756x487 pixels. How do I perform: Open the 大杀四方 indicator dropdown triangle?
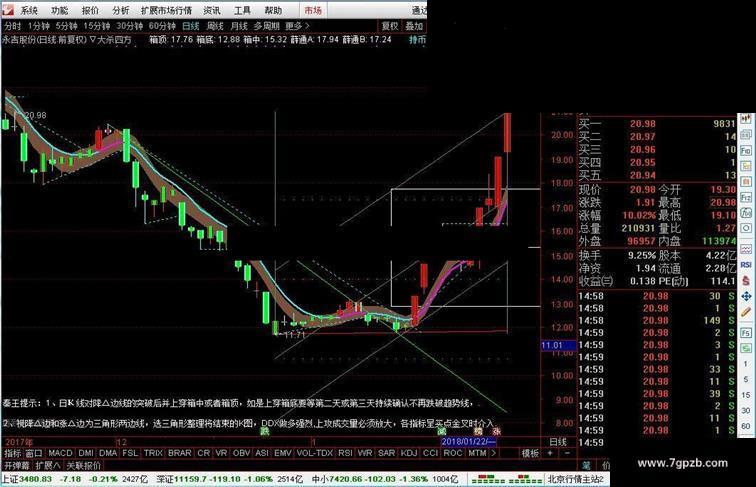[x=93, y=40]
